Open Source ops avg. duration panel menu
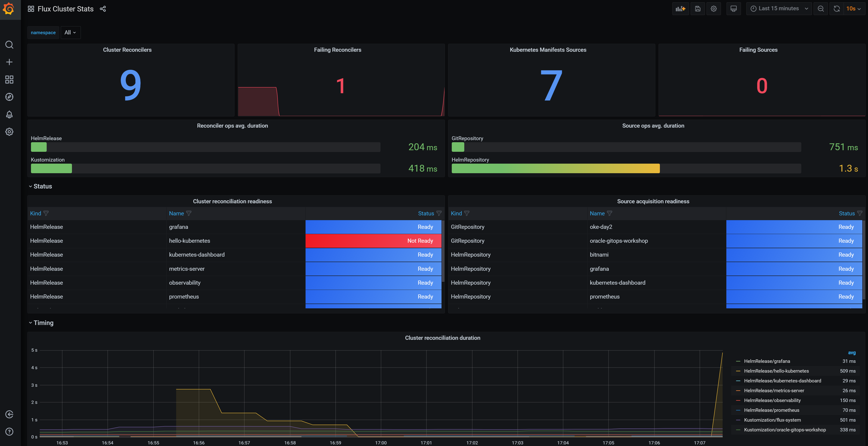Screen dimensions: 868x446 pos(653,126)
